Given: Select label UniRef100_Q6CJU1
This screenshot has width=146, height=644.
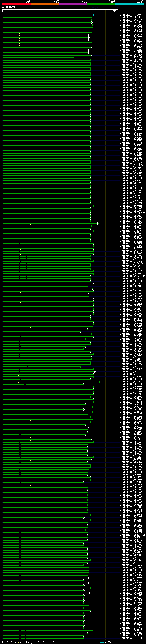Looking at the screenshot, I should (131, 314).
